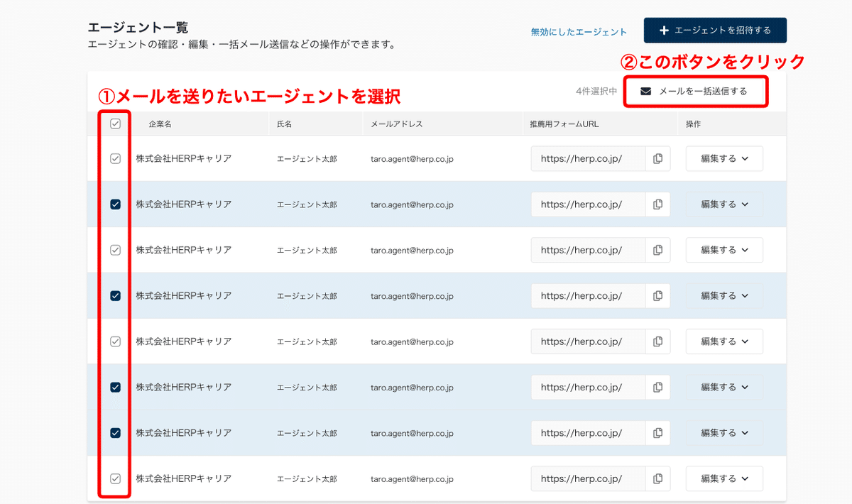
Task: Uncheck the second agent row checkbox
Action: tap(114, 204)
